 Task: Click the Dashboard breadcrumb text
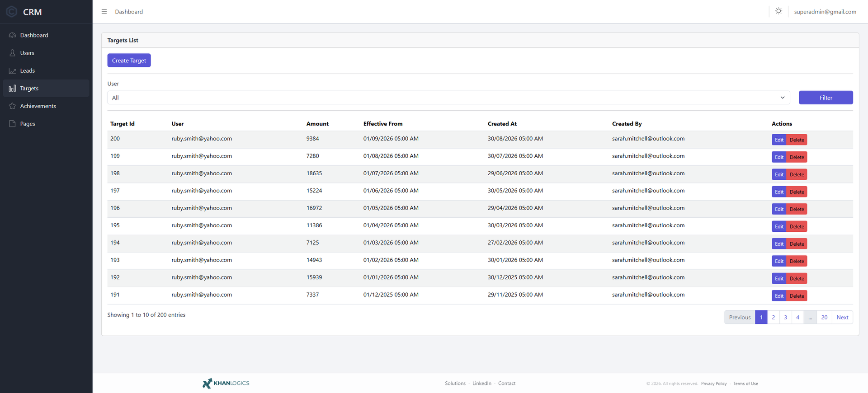pyautogui.click(x=129, y=12)
